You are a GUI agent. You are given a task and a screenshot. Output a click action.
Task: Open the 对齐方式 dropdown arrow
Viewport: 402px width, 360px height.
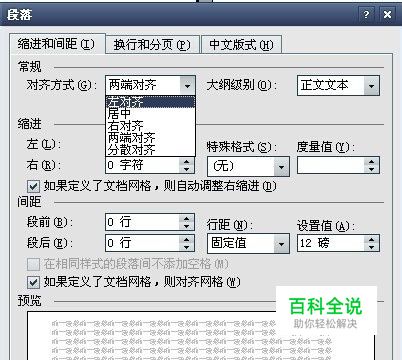[x=187, y=86]
